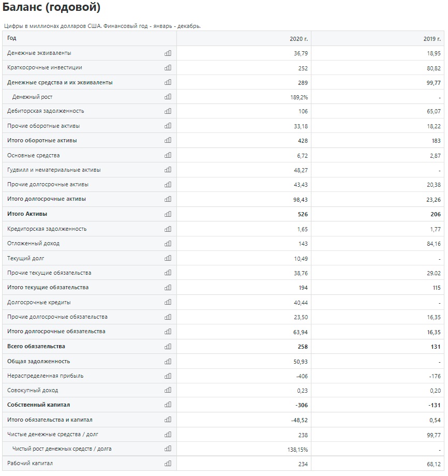Image resolution: width=448 pixels, height=476 pixels.
Task: Click the 2019 г. column header
Action: pyautogui.click(x=432, y=39)
